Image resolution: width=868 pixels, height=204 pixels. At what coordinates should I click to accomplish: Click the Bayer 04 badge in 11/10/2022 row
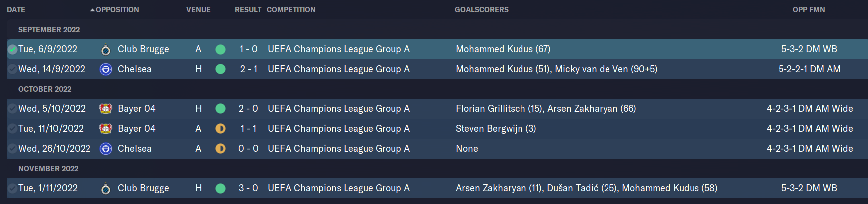(x=106, y=129)
